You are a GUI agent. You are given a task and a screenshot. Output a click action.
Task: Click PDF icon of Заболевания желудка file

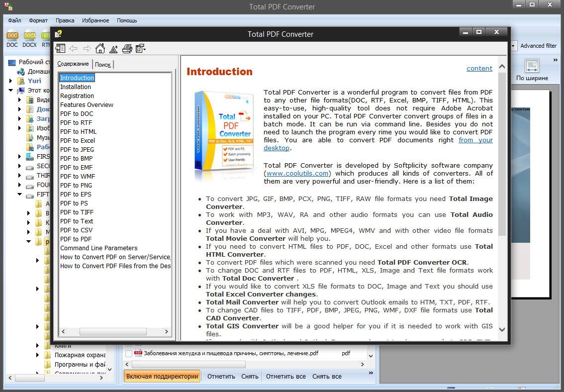coord(138,353)
